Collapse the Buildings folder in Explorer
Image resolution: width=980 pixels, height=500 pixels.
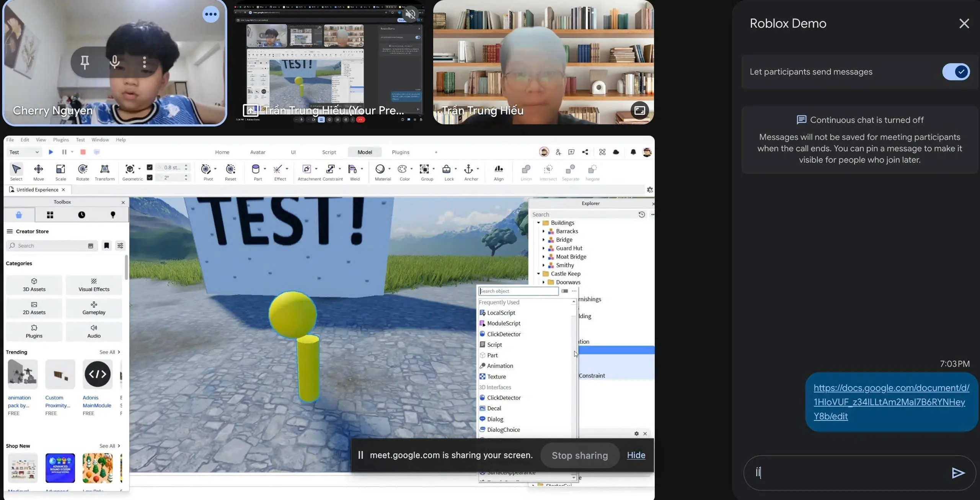tap(538, 222)
